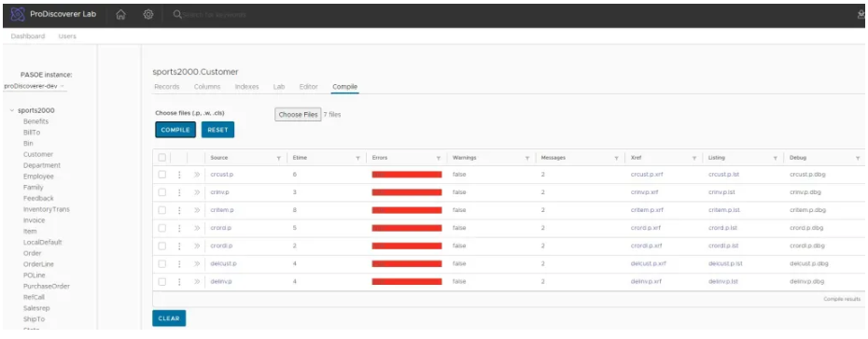The height and width of the screenshot is (339, 868).
Task: Collapse the sports2000 tree node
Action: 12,111
